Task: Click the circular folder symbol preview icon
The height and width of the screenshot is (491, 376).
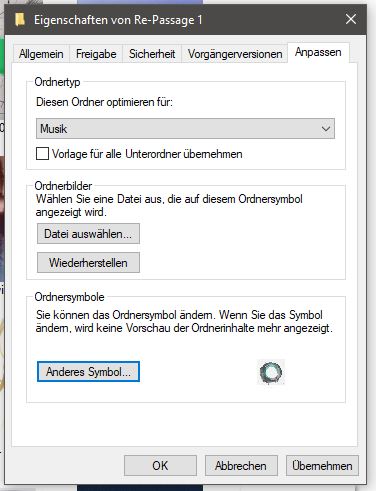Action: pos(271,372)
